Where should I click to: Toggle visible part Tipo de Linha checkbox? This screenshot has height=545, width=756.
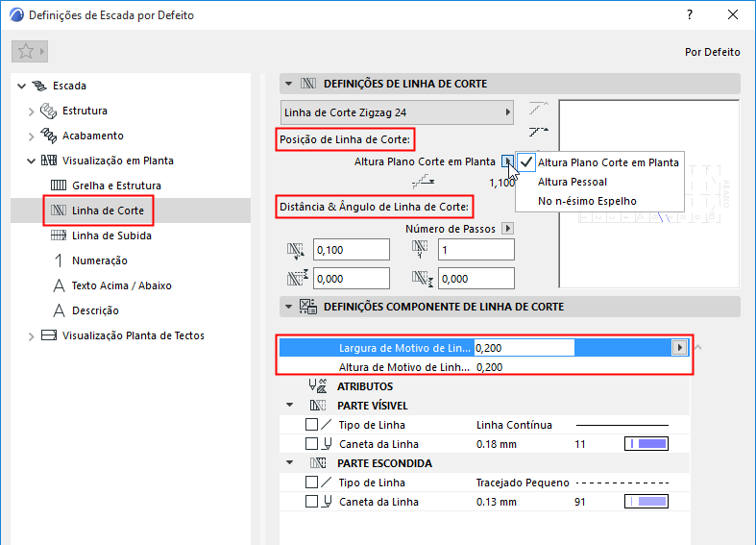click(x=311, y=425)
